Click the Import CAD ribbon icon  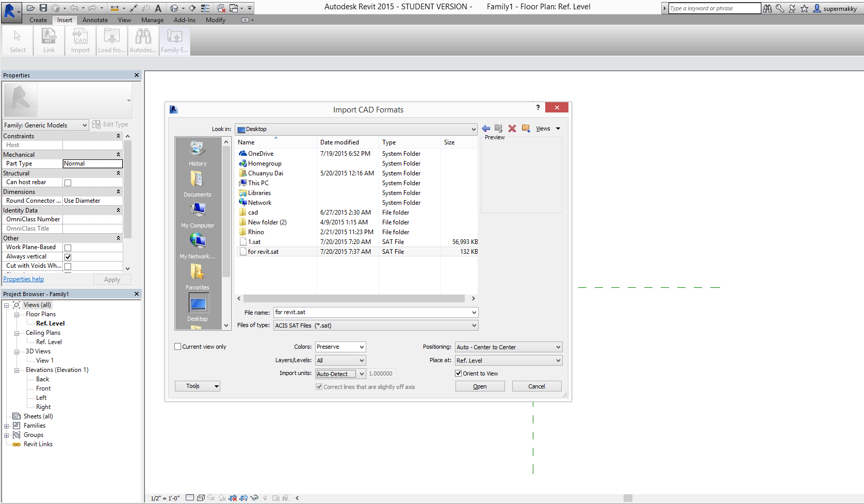(x=80, y=41)
